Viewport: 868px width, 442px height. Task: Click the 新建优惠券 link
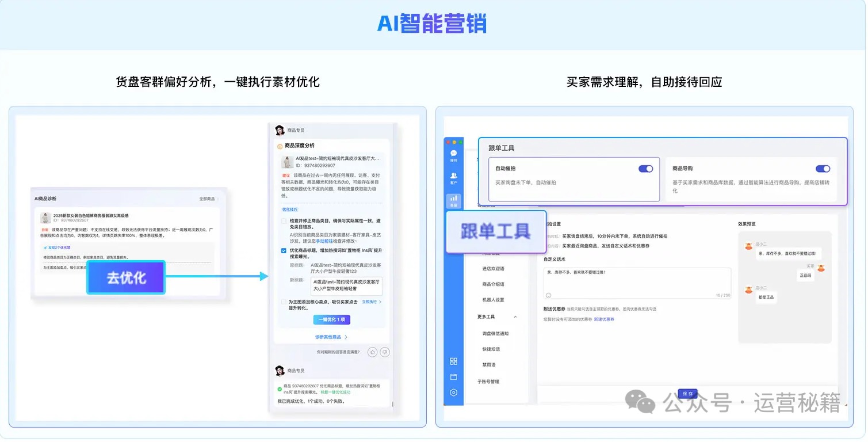coord(604,319)
